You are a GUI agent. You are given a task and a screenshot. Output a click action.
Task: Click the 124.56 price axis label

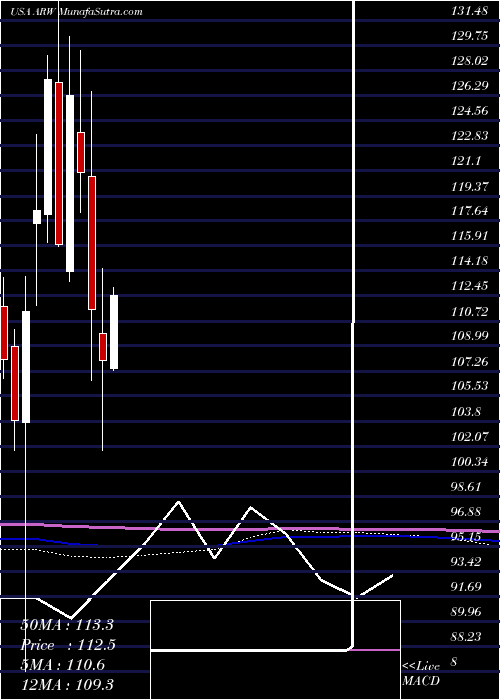(x=469, y=112)
